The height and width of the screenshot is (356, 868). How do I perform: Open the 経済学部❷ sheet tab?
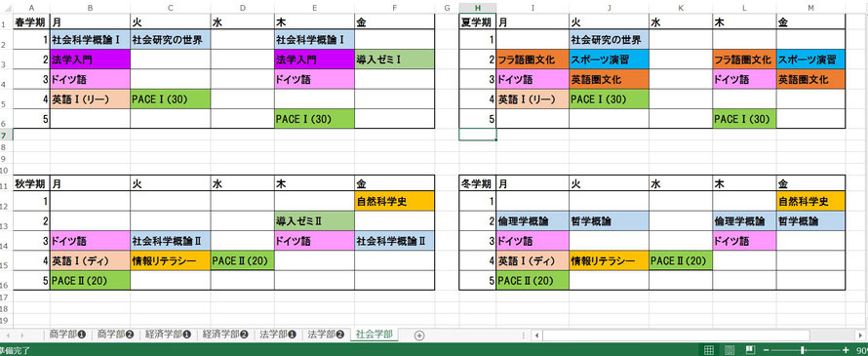pyautogui.click(x=224, y=335)
